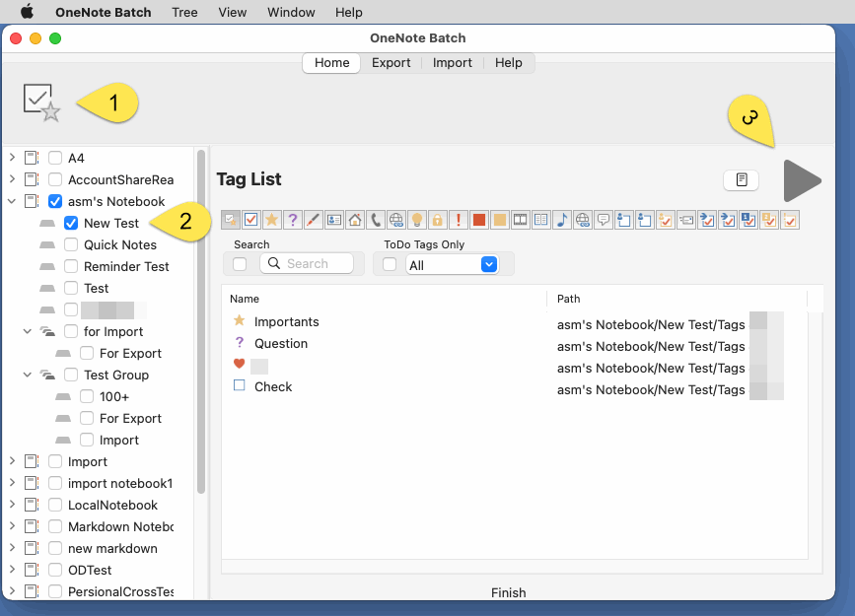Select the Phone number tag icon

click(376, 220)
